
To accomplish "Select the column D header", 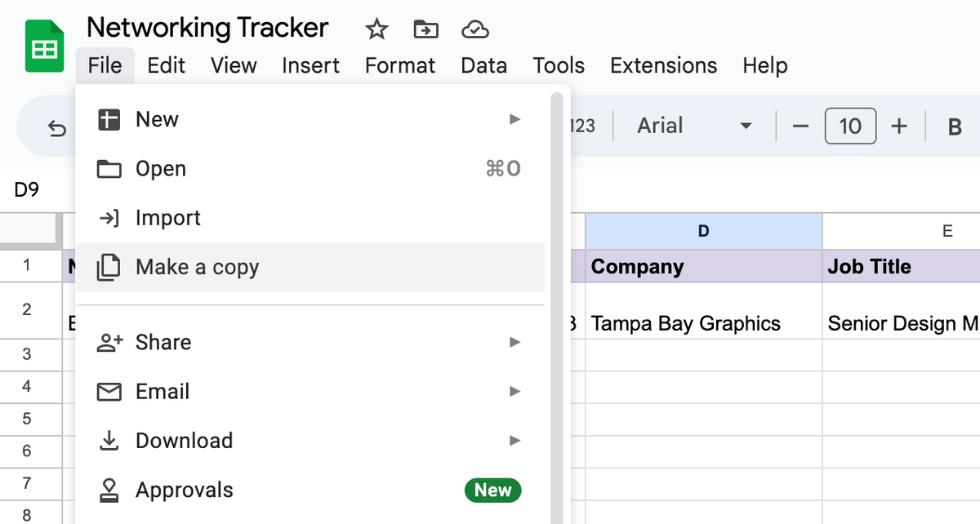I will [703, 231].
